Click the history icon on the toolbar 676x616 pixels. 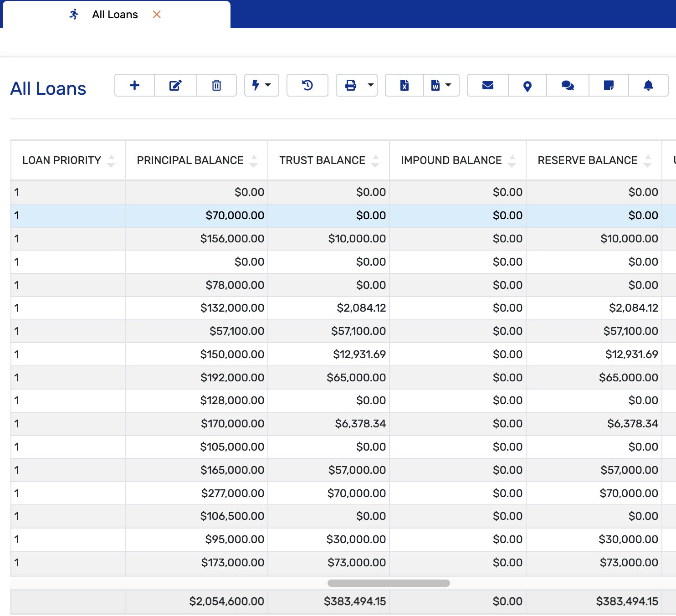307,85
